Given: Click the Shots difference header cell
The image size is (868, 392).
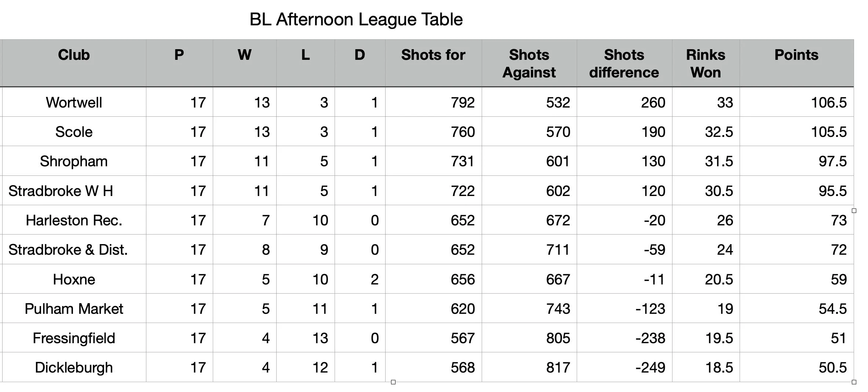Looking at the screenshot, I should coord(624,63).
